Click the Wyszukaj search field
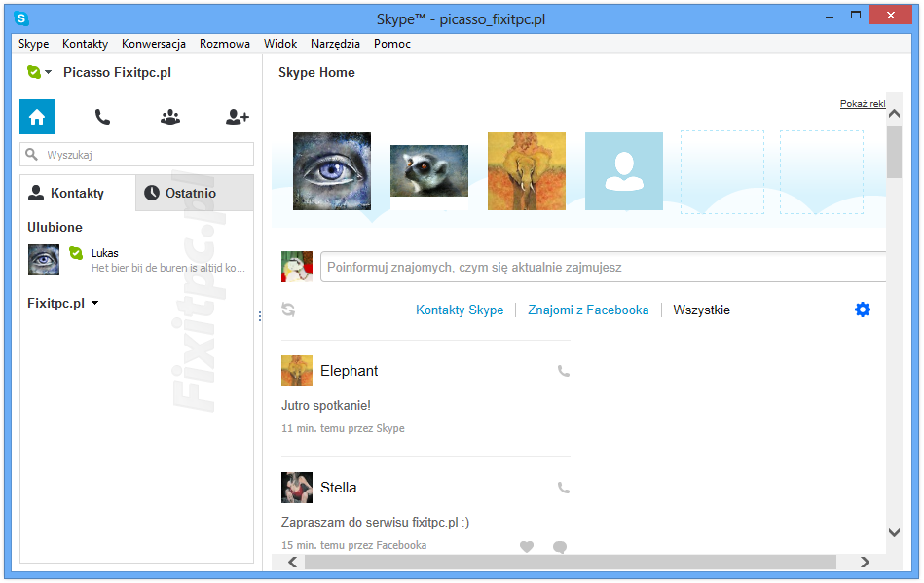This screenshot has height=583, width=924. pos(136,155)
